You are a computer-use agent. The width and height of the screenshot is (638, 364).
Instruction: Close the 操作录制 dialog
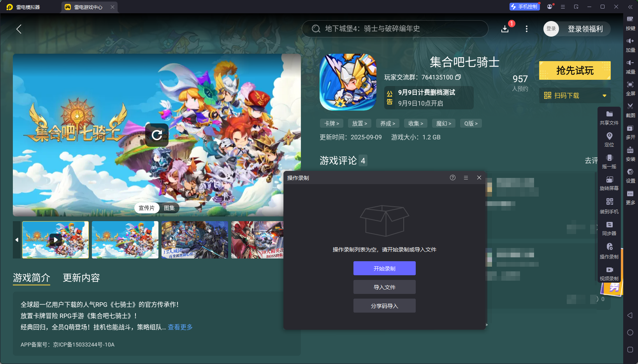pos(479,178)
